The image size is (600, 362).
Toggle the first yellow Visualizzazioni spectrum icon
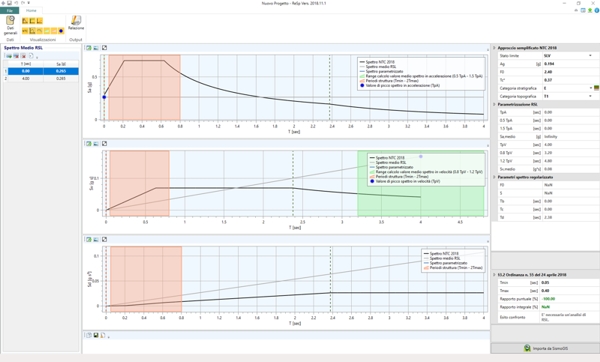pos(25,21)
